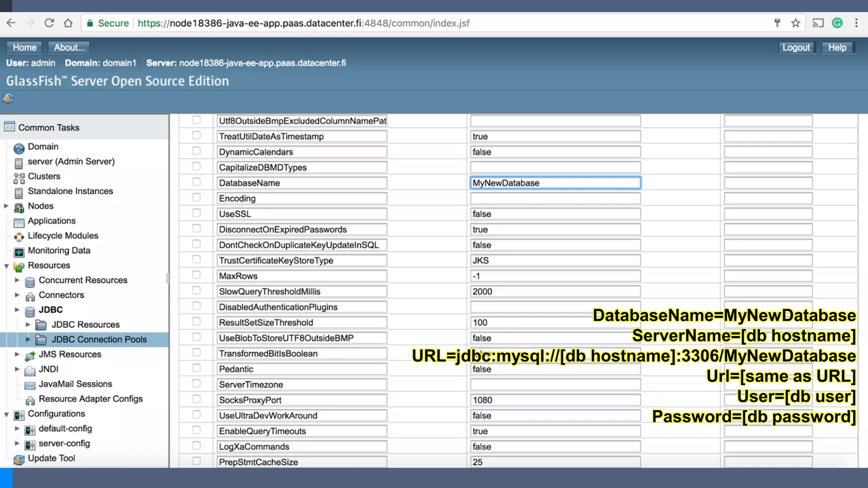The height and width of the screenshot is (488, 868).
Task: Bookmark page with star icon
Action: 796,23
